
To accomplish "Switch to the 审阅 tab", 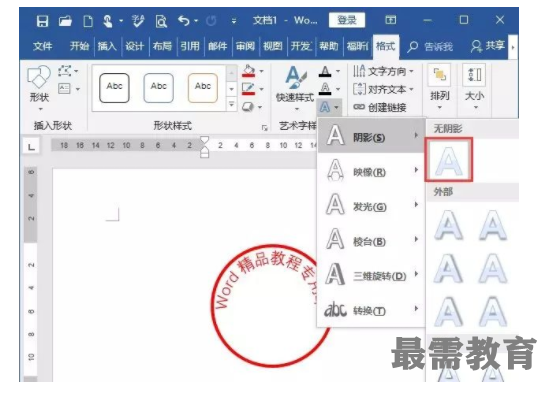I will coord(245,46).
